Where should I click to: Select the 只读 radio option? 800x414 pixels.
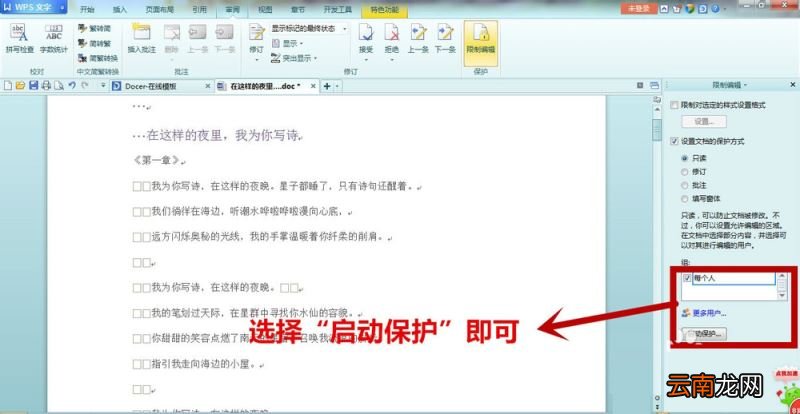point(684,158)
